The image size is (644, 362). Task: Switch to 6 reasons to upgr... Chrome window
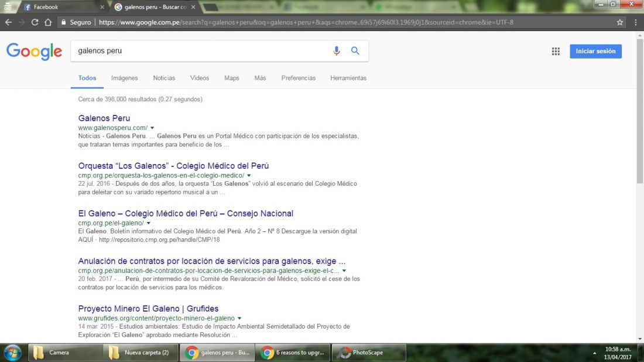292,353
